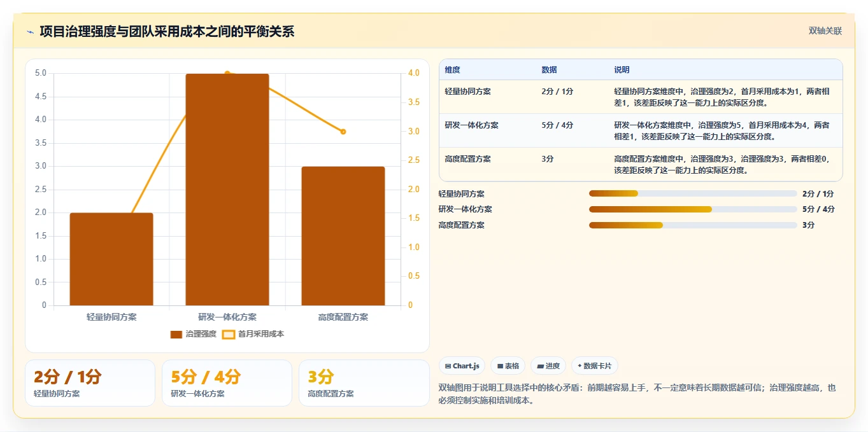Click the 研发一体化方案 bar in chart
Image resolution: width=868 pixels, height=432 pixels.
(x=227, y=190)
